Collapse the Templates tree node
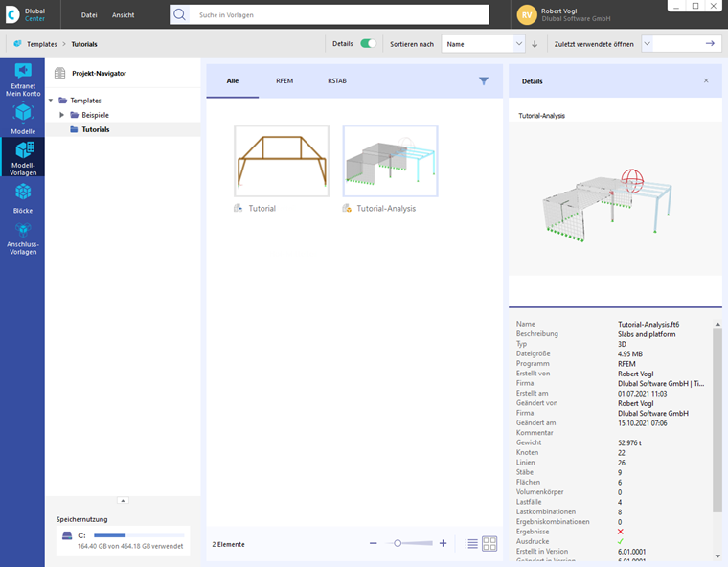Viewport: 728px width, 567px height. (x=51, y=101)
